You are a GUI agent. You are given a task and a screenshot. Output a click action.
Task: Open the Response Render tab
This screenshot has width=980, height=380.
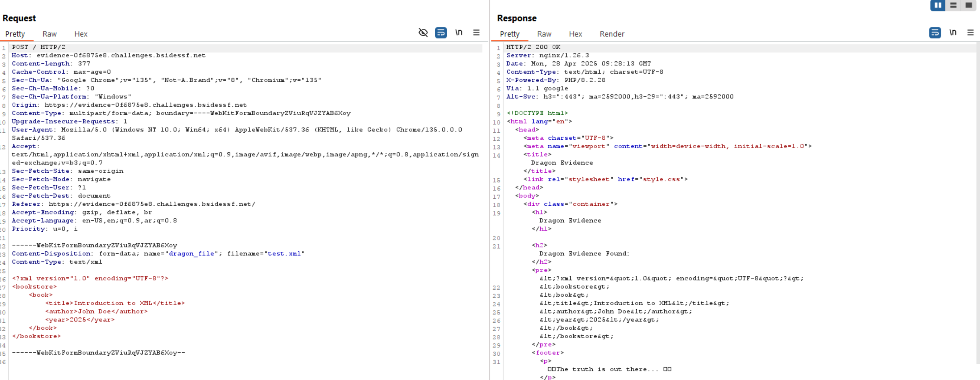coord(612,34)
